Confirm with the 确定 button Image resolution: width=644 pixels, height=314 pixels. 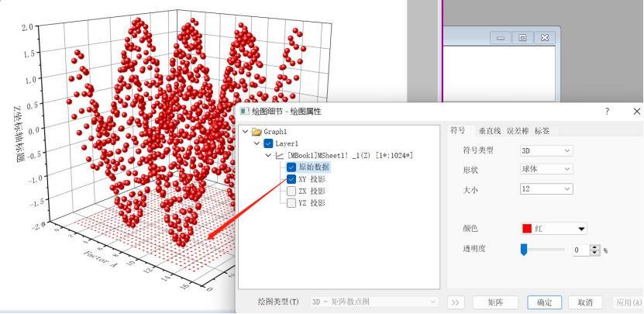tap(545, 302)
